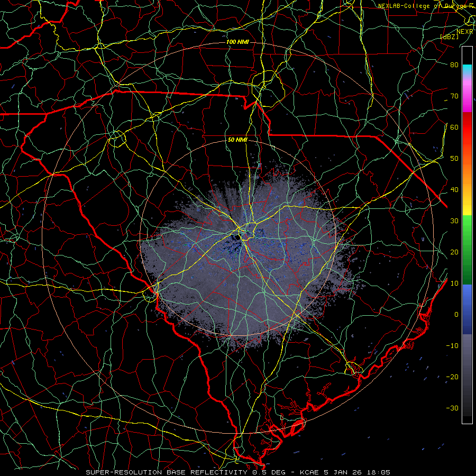Click the -10 dBZ scale value
476x476 pixels.
[452, 345]
